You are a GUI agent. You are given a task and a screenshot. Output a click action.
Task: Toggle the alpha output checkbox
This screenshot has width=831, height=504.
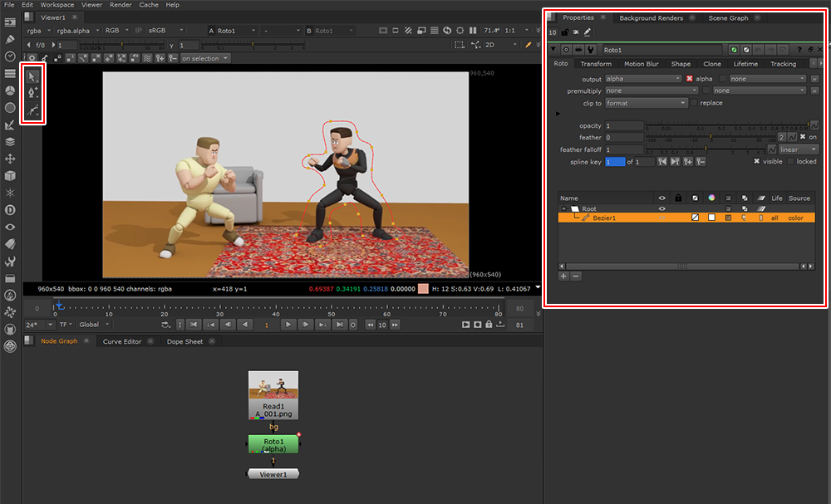tap(690, 79)
